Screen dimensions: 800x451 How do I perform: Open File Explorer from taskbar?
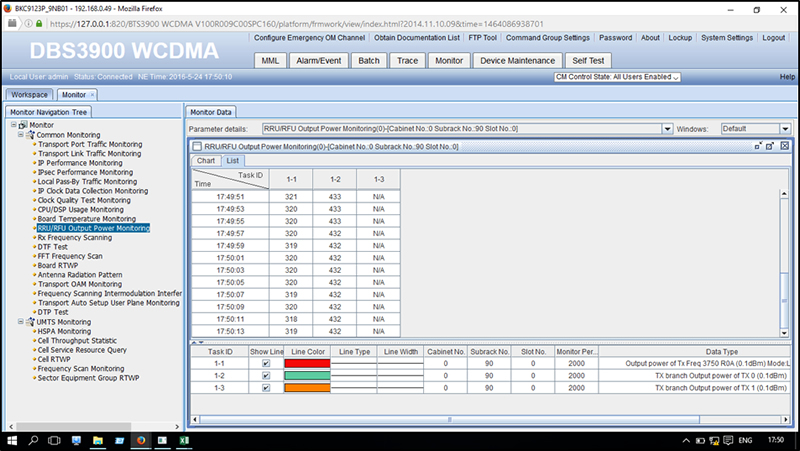(97, 440)
